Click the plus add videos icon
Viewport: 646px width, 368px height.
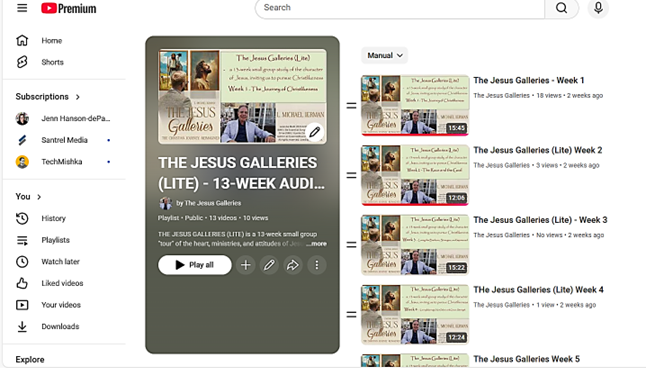pyautogui.click(x=246, y=265)
